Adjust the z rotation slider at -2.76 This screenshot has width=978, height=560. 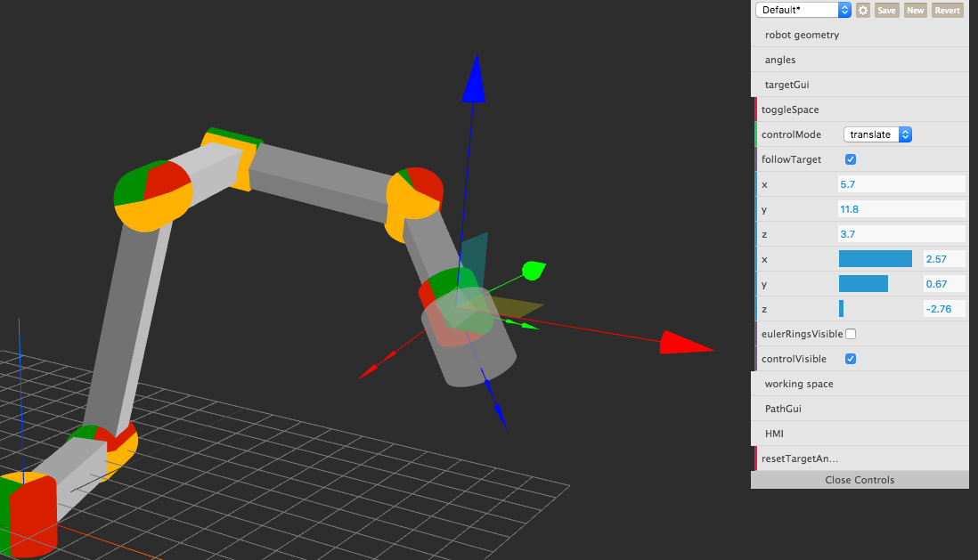[x=878, y=309]
